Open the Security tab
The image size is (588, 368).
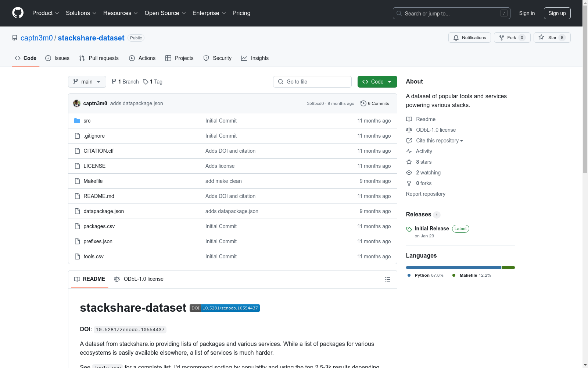tap(218, 58)
